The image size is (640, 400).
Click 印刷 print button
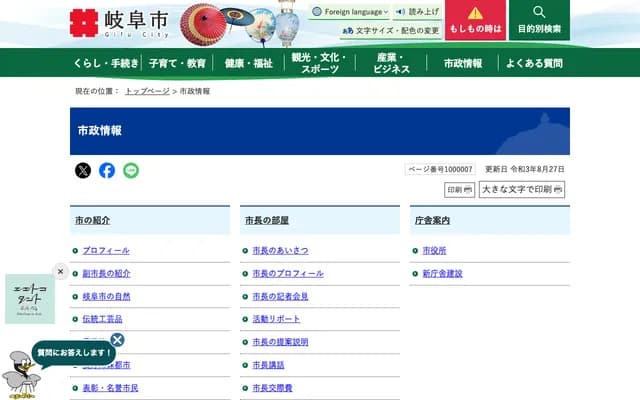coord(460,190)
